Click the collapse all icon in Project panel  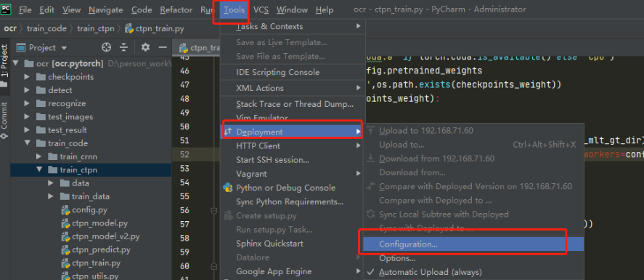124,48
